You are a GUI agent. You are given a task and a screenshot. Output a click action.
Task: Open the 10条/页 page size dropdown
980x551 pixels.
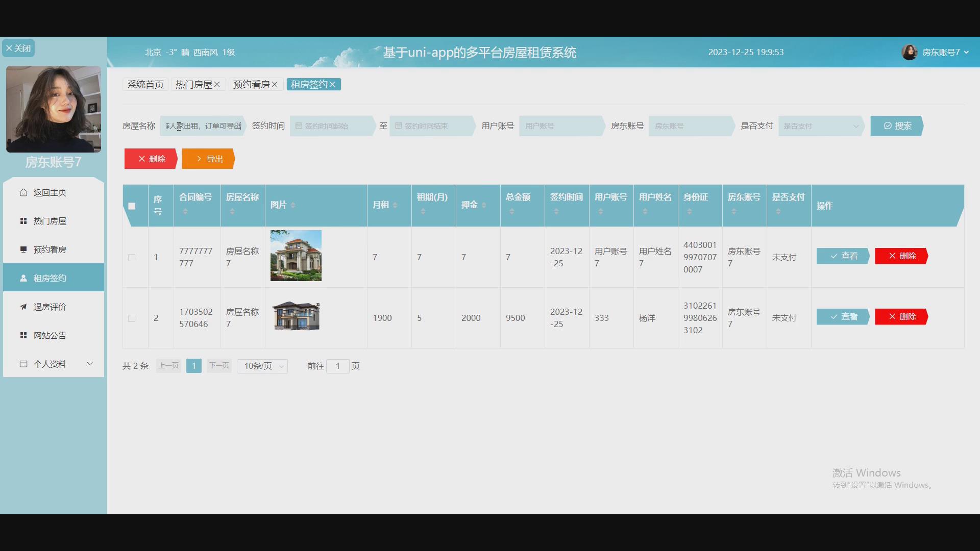click(x=262, y=366)
